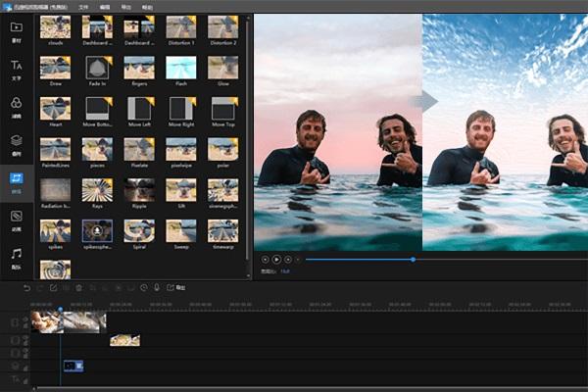The height and width of the screenshot is (392, 588).
Task: Open the Music panel with note icon
Action: [x=16, y=259]
